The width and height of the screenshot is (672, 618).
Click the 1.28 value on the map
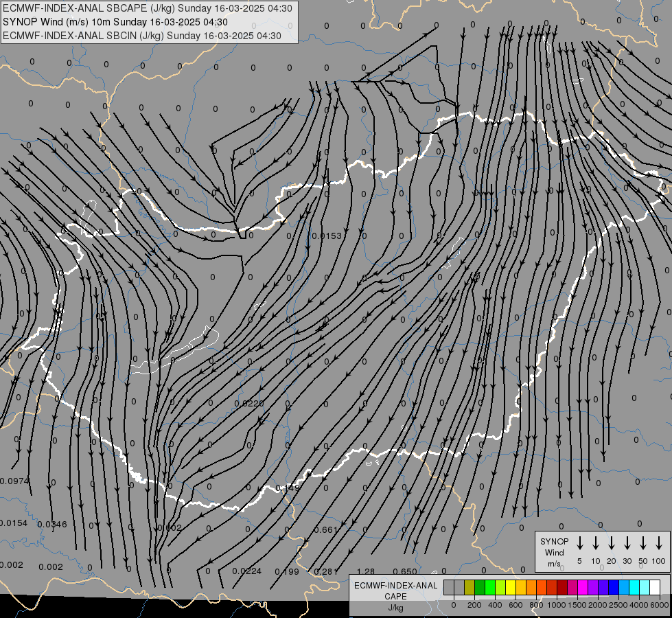pyautogui.click(x=366, y=571)
